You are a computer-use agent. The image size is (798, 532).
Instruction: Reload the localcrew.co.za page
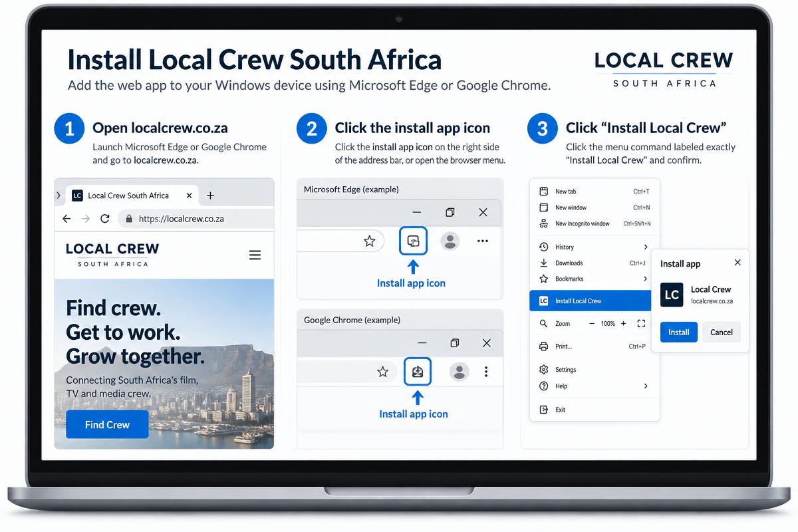pyautogui.click(x=104, y=219)
